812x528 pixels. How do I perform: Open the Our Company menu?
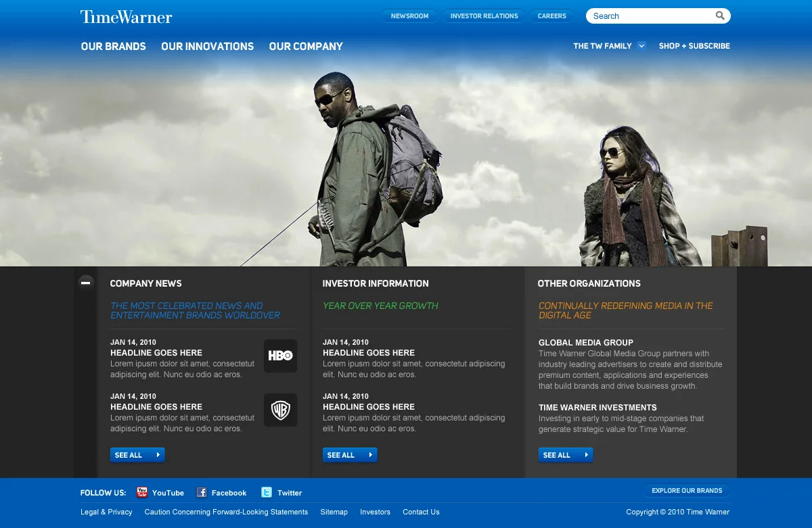click(306, 47)
